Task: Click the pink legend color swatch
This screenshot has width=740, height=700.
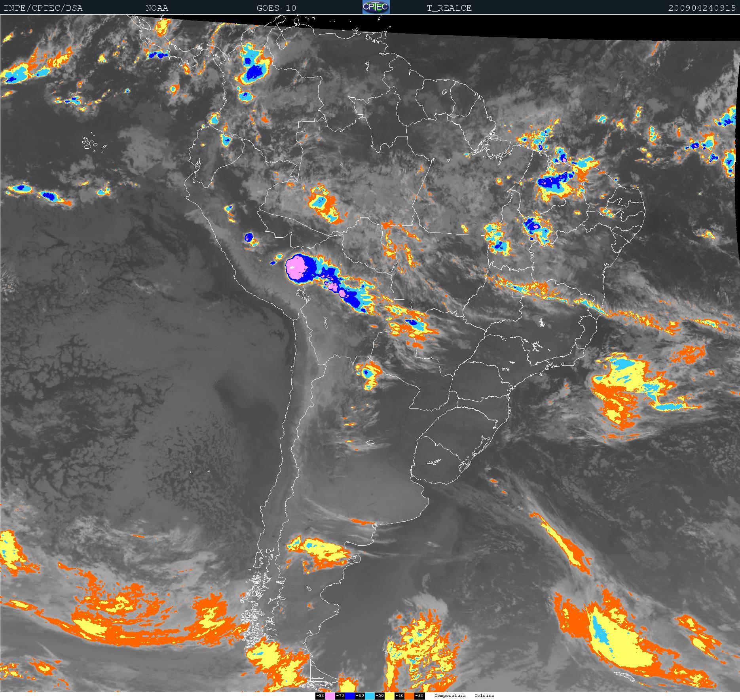Action: click(x=330, y=696)
